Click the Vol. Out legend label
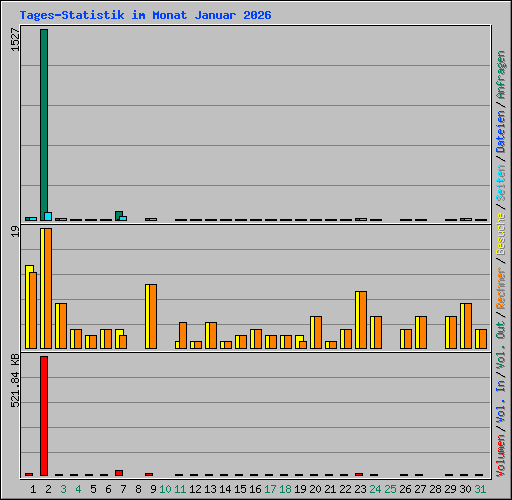 click(501, 344)
